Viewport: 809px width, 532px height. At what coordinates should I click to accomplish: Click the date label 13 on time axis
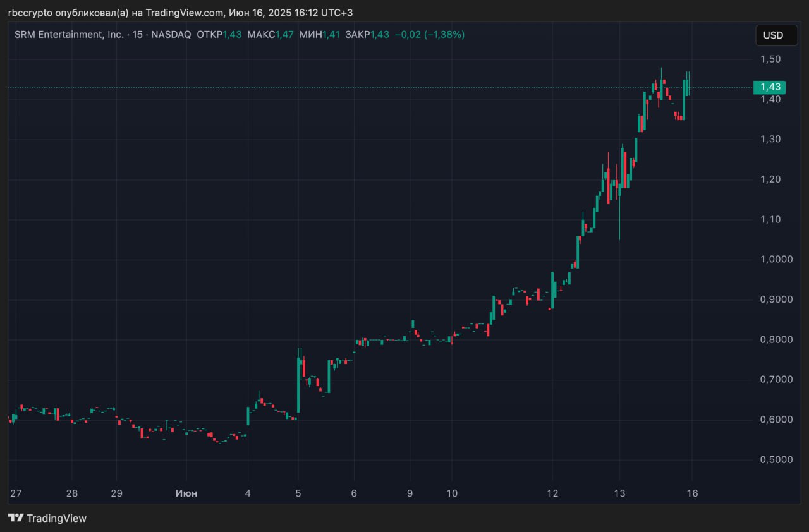(x=620, y=493)
